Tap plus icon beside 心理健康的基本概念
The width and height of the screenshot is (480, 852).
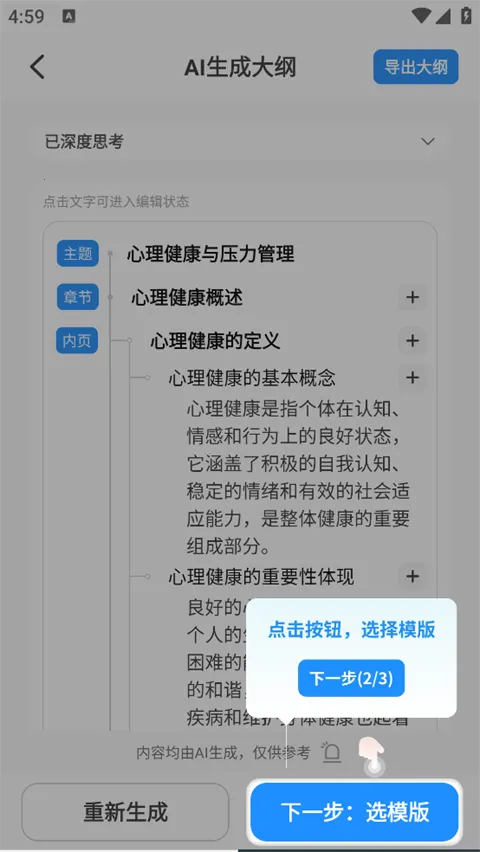click(x=413, y=378)
